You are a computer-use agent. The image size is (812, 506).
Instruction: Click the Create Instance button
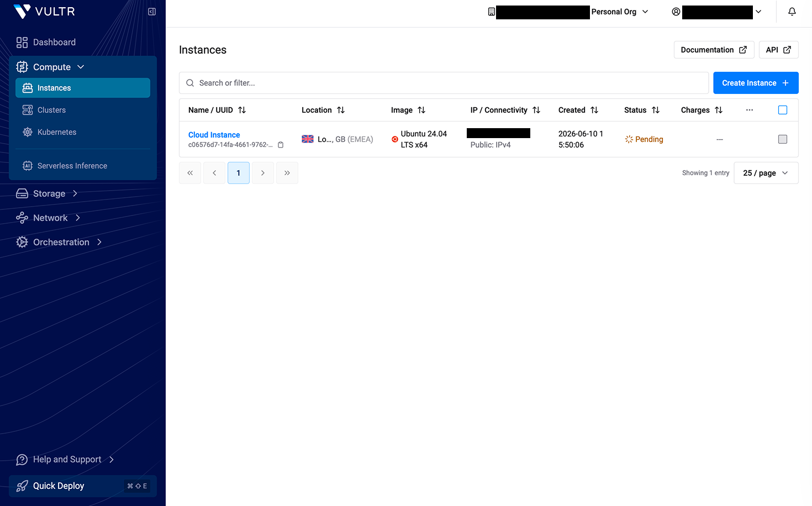(x=756, y=83)
